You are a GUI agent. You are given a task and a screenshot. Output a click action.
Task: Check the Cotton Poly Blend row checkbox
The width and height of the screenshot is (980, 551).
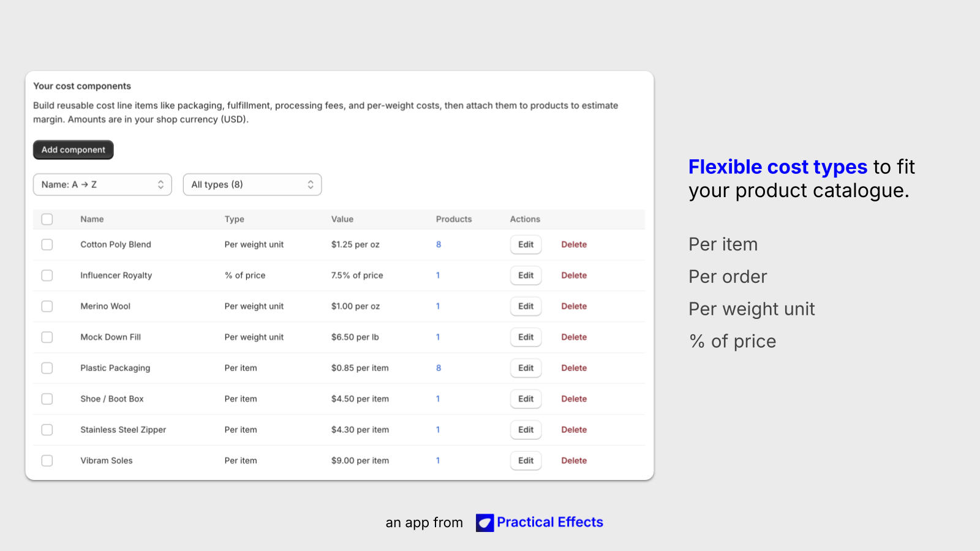(x=47, y=244)
